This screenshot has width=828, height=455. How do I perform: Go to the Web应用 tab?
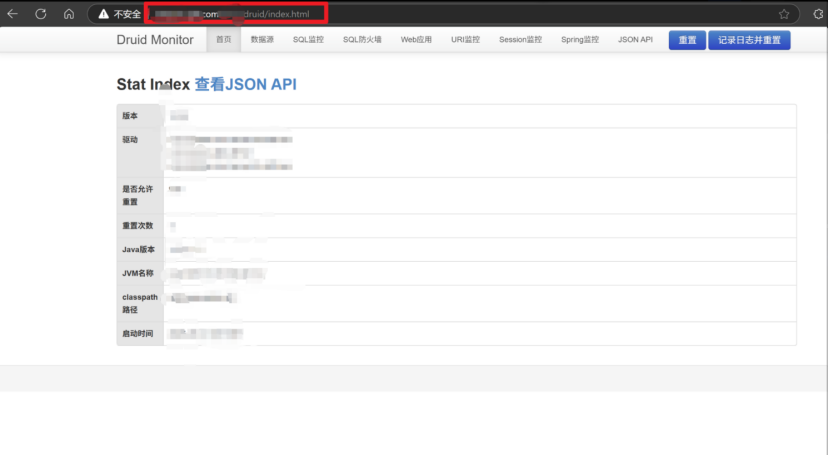pyautogui.click(x=416, y=40)
